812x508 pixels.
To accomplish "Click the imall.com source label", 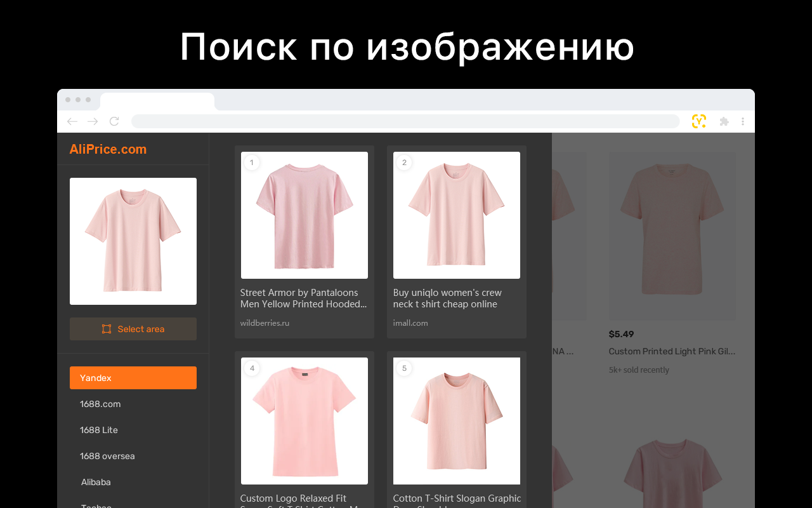I will (x=410, y=323).
